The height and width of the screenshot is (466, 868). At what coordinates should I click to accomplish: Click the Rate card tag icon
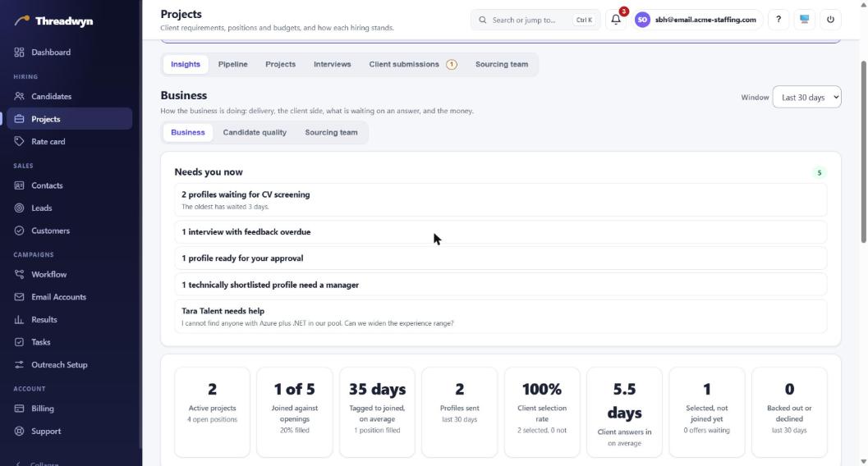20,141
